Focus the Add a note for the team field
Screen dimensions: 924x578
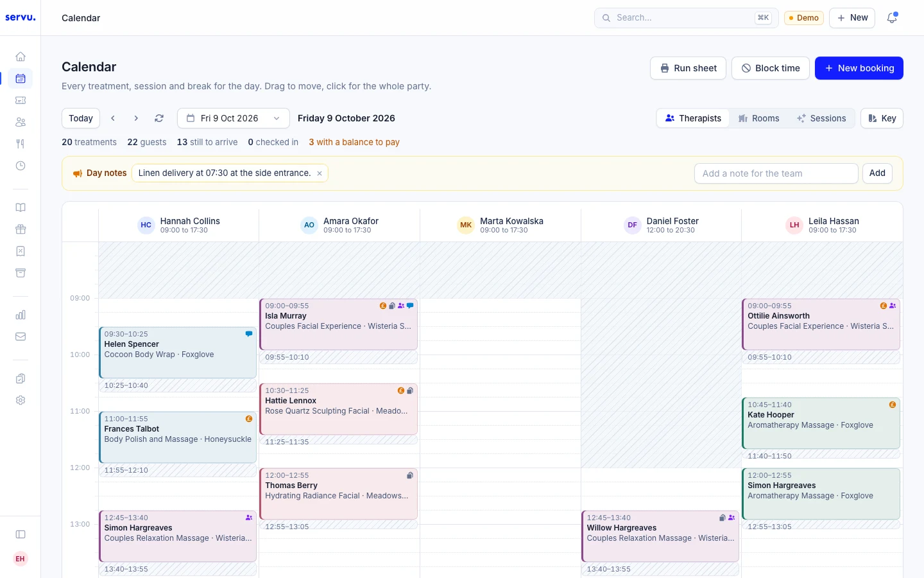point(776,173)
